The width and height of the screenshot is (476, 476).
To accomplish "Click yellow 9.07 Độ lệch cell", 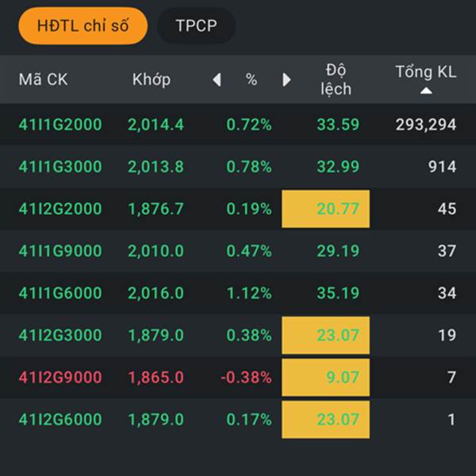I will pos(326,377).
